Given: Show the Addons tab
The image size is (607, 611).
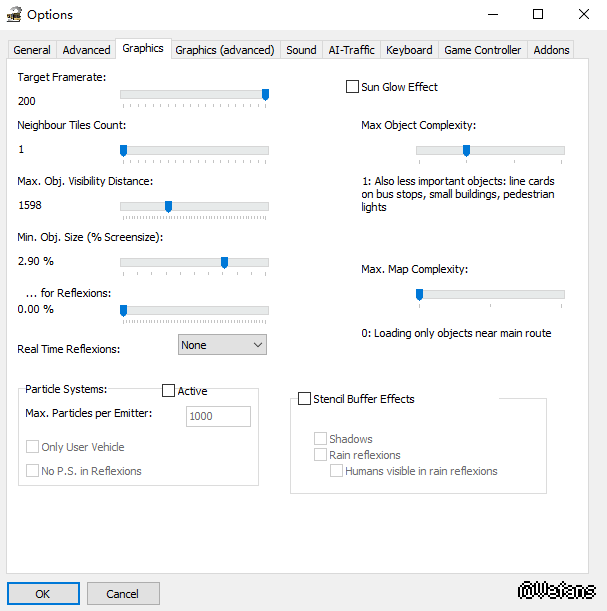Looking at the screenshot, I should point(551,50).
